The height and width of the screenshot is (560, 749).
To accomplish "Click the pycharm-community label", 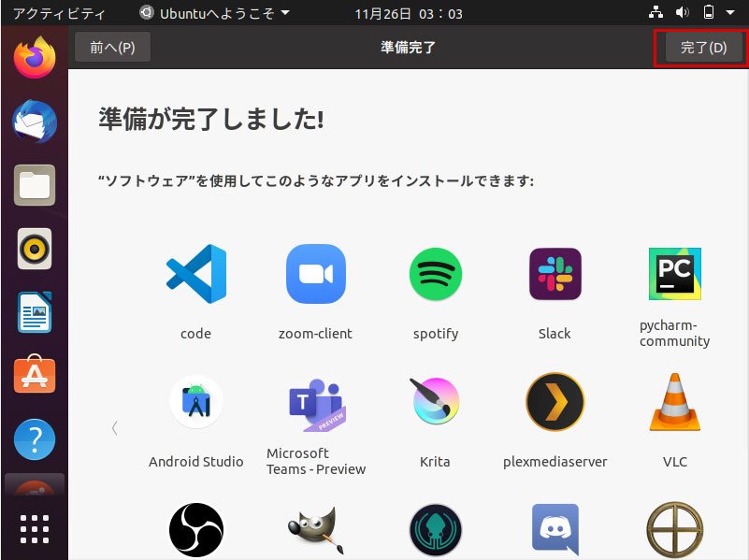I will click(x=674, y=333).
